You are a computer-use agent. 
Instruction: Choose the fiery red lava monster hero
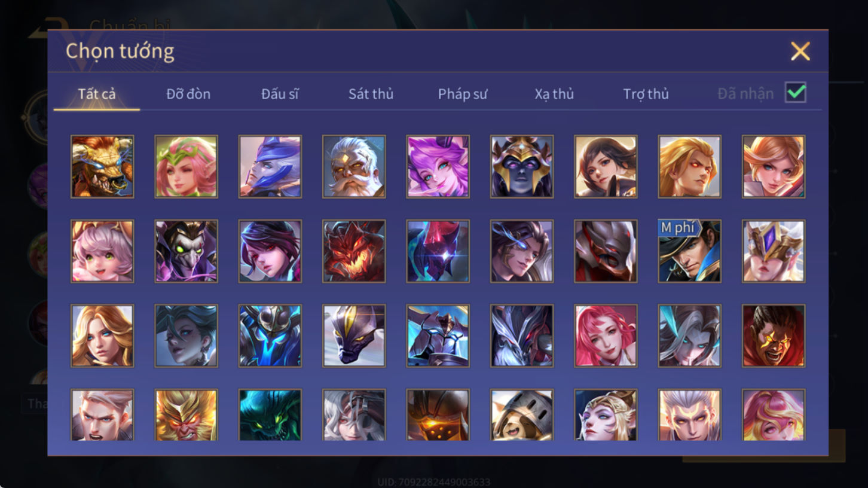(x=354, y=251)
